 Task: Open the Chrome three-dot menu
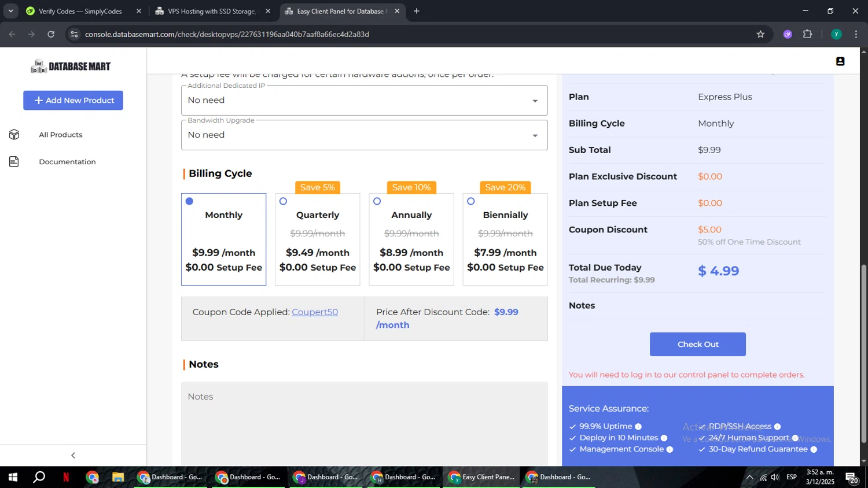(x=856, y=34)
